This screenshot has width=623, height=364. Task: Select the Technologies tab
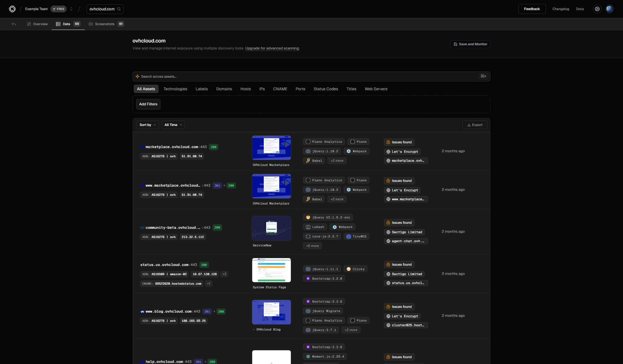tap(175, 89)
